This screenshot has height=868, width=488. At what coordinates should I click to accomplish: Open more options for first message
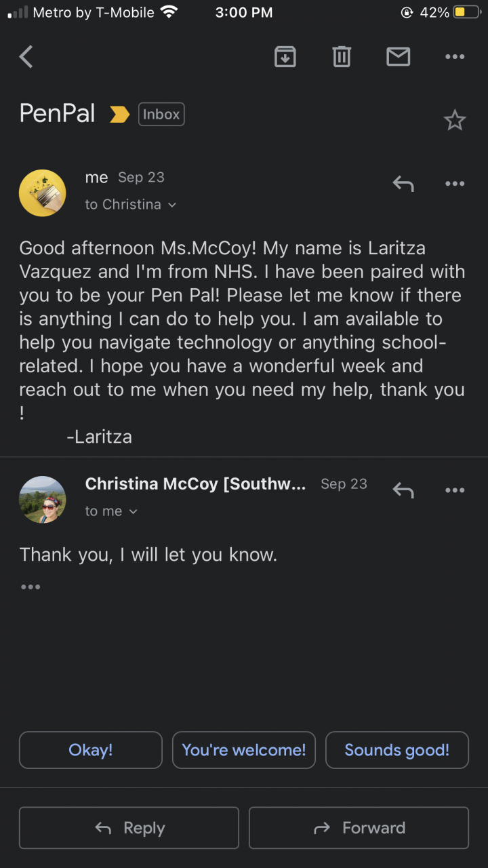pyautogui.click(x=455, y=183)
